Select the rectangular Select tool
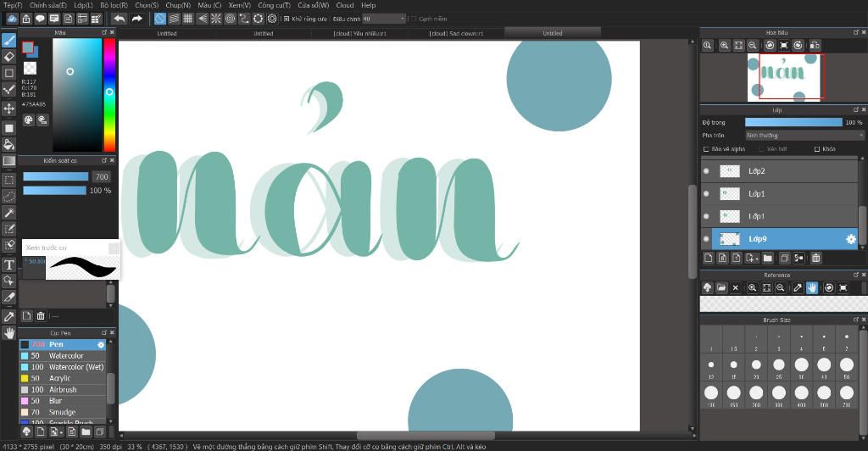Screen dimensions: 868x451 (8, 180)
